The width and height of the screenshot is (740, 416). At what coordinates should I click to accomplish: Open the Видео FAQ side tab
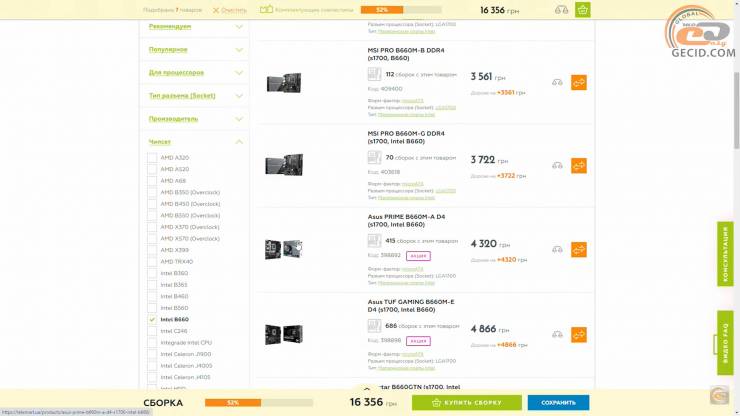pos(725,343)
